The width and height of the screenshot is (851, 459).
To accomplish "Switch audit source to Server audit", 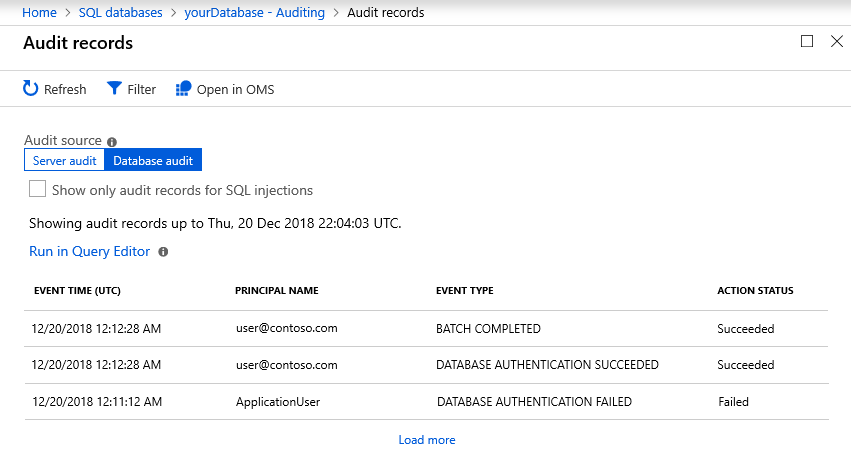I will [x=64, y=160].
